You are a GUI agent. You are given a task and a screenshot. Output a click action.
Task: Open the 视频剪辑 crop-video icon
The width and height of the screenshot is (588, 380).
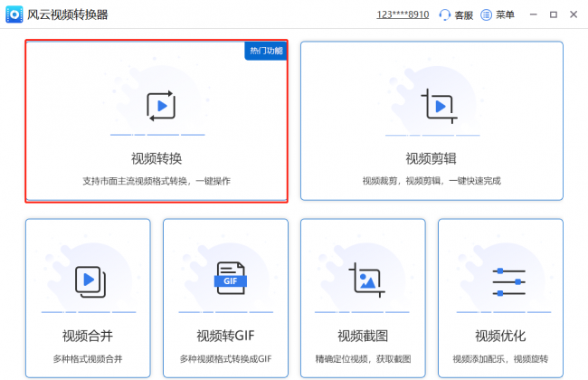pos(439,106)
